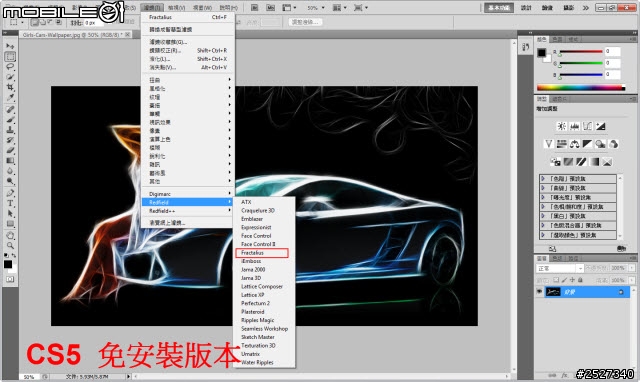Viewport: 640px width, 382px height.
Task: Open the Digimarc submenu
Action: click(x=188, y=194)
